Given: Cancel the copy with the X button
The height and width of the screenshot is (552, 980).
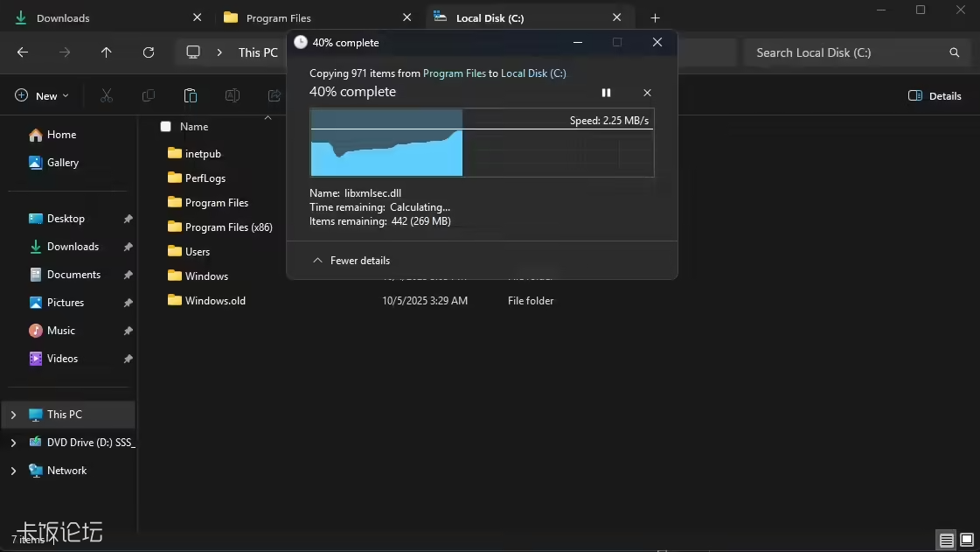Looking at the screenshot, I should [647, 93].
